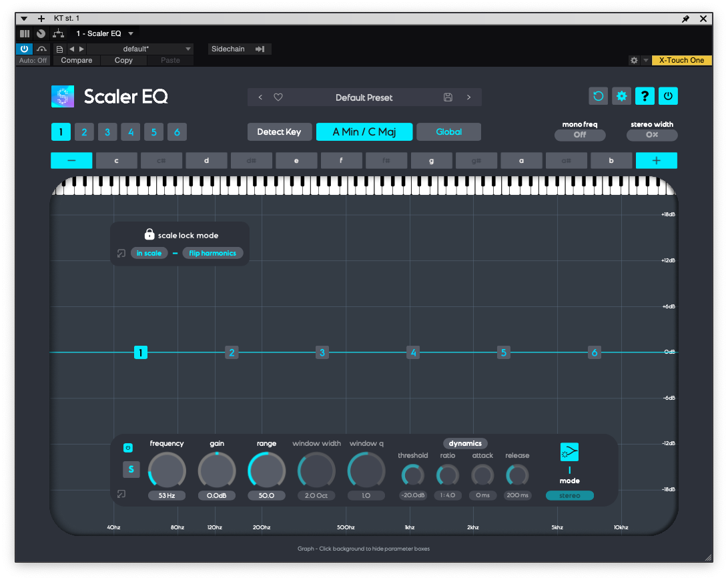Click the stereo width 0% value
This screenshot has width=728, height=580.
(652, 135)
